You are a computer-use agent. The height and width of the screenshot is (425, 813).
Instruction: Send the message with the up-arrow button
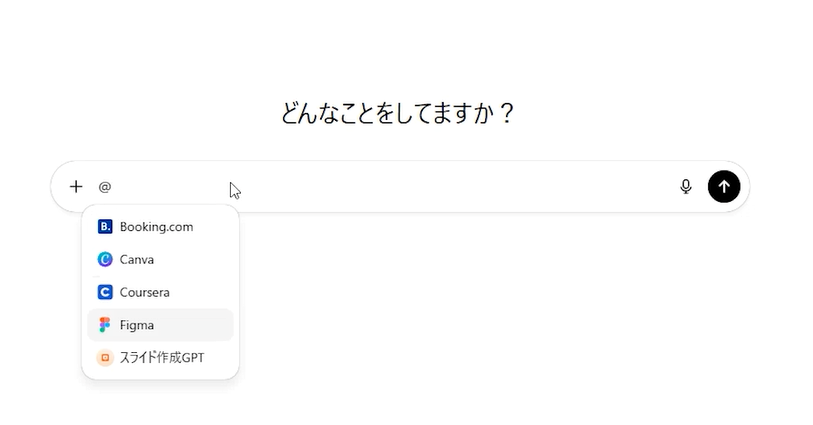click(724, 186)
